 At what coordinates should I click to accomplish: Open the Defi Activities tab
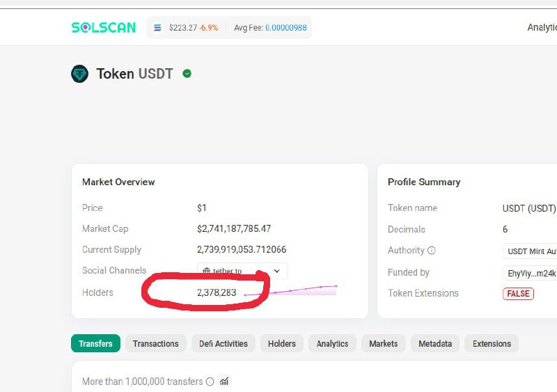click(x=223, y=343)
